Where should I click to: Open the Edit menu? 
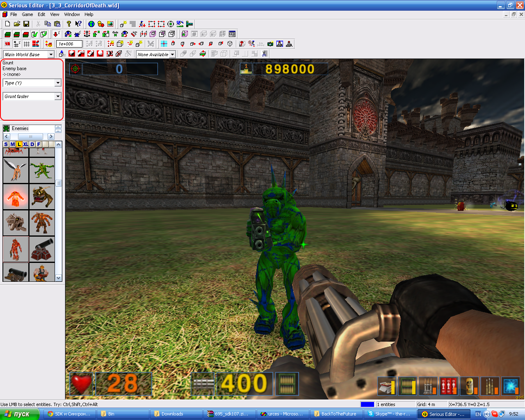(x=41, y=14)
